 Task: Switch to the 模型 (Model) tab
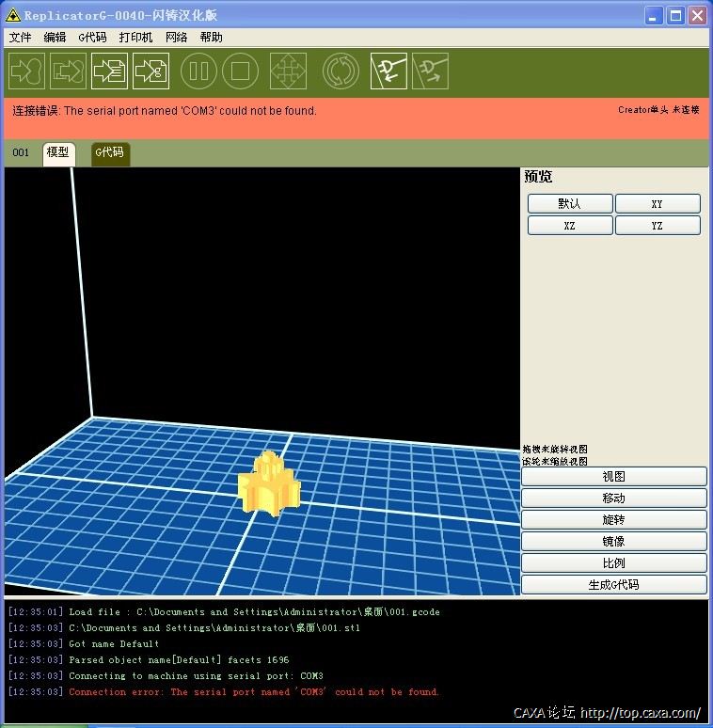58,153
